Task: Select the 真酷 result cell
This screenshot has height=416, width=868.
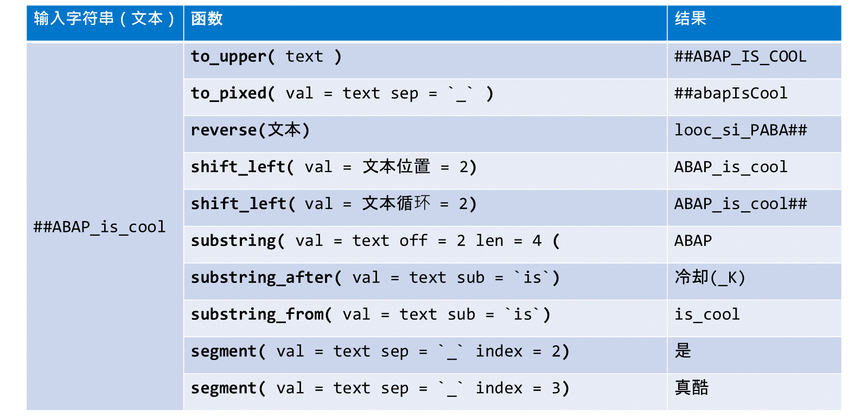Action: 754,392
